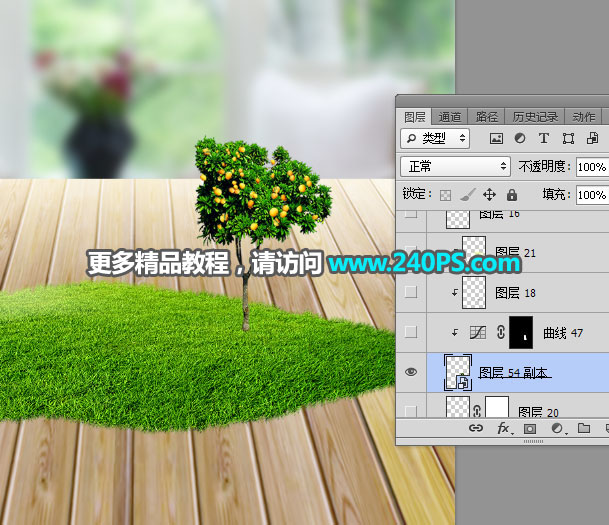Screen dimensions: 609x525
Task: Hide the 图层 54 副本 layer
Action: pyautogui.click(x=411, y=372)
